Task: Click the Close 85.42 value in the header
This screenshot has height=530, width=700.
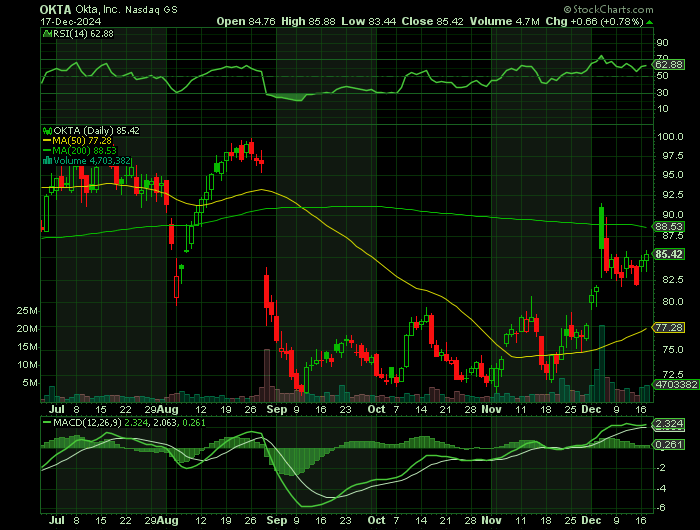Action: pos(432,21)
